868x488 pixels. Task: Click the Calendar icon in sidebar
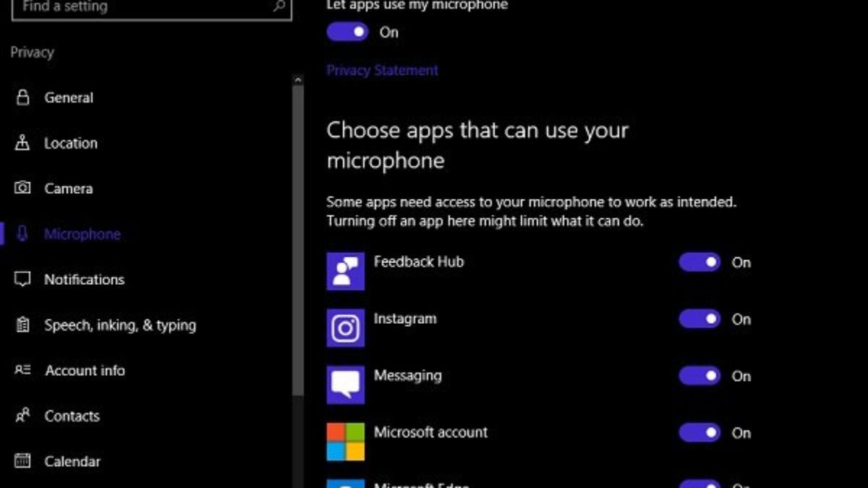[23, 461]
